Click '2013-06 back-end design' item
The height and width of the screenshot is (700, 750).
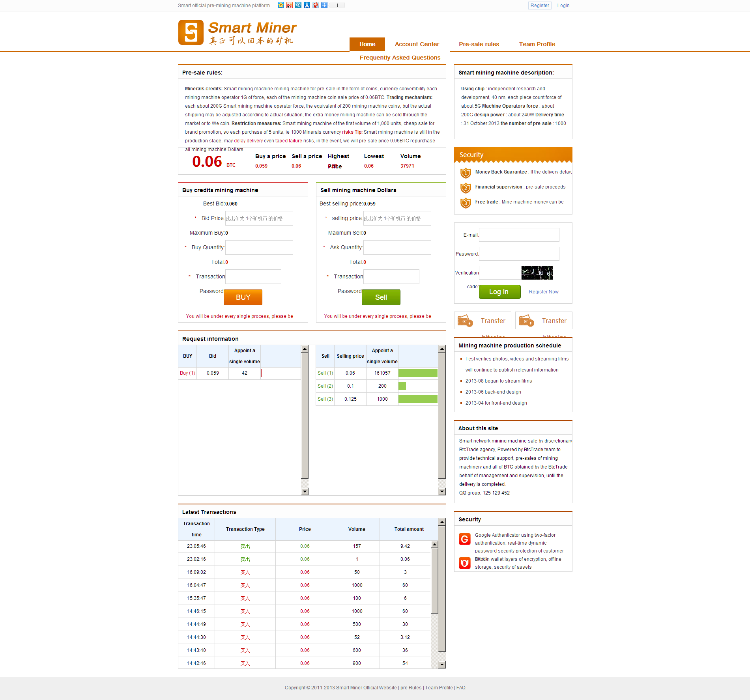[x=493, y=392]
